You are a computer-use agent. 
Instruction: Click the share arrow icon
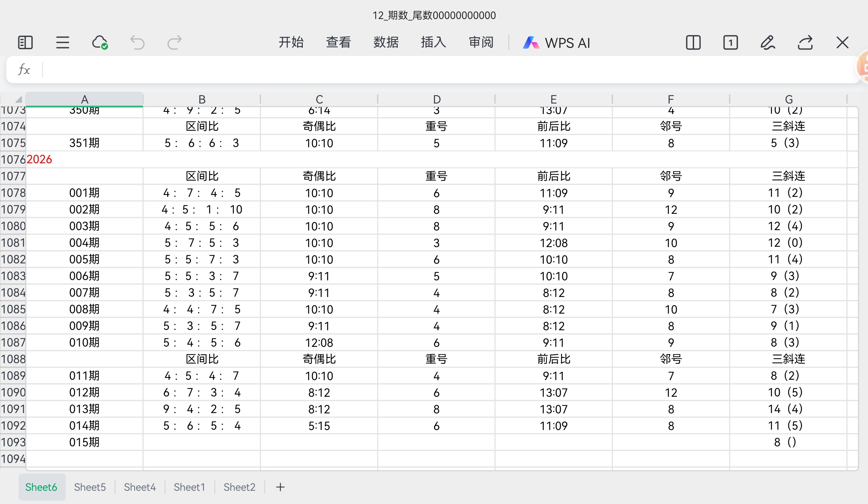805,43
